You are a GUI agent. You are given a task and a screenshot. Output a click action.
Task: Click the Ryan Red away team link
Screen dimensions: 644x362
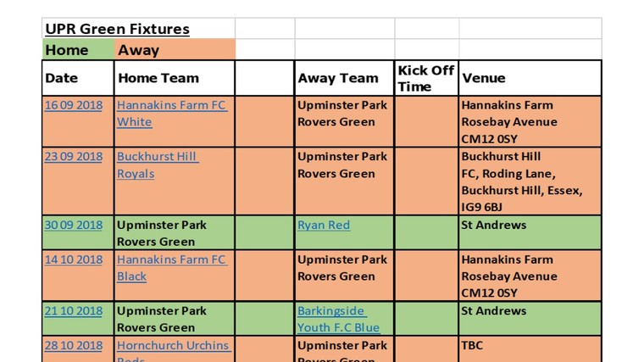click(324, 226)
